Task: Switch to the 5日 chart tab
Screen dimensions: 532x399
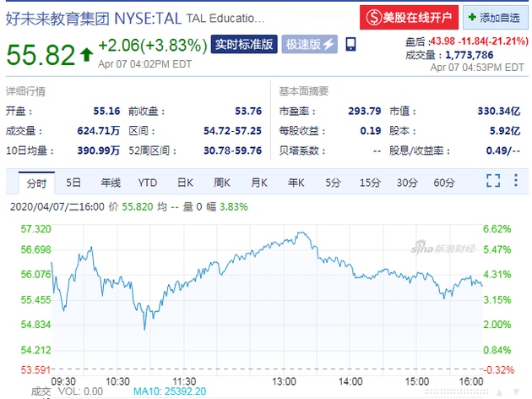Action: (74, 182)
